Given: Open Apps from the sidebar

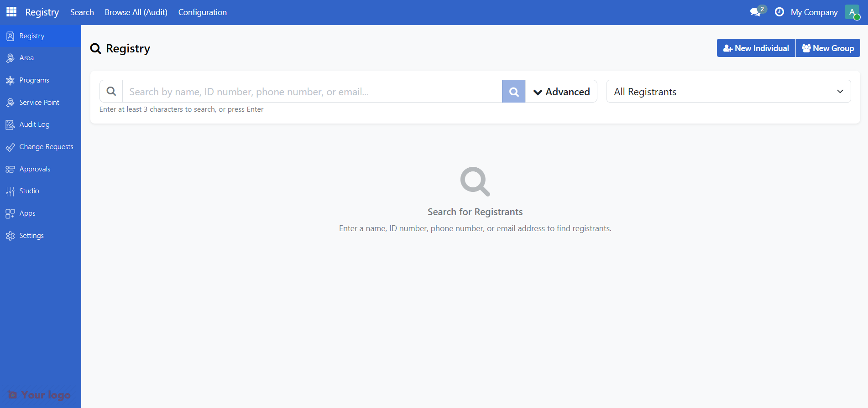Looking at the screenshot, I should (x=41, y=213).
